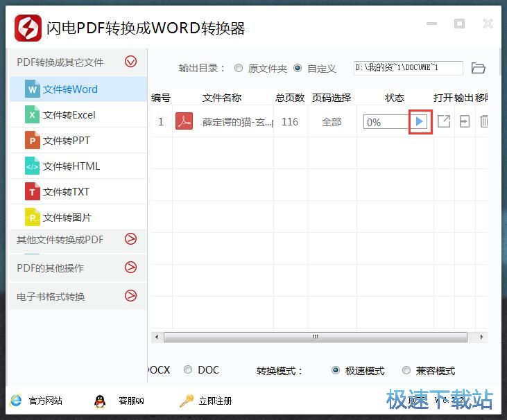Click the Word file type icon in sidebar

click(33, 89)
